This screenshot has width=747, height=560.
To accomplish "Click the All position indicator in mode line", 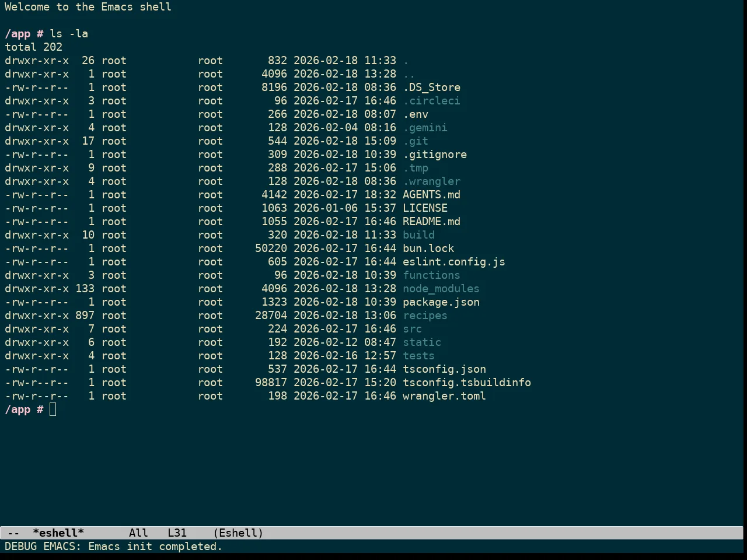I will 138,533.
